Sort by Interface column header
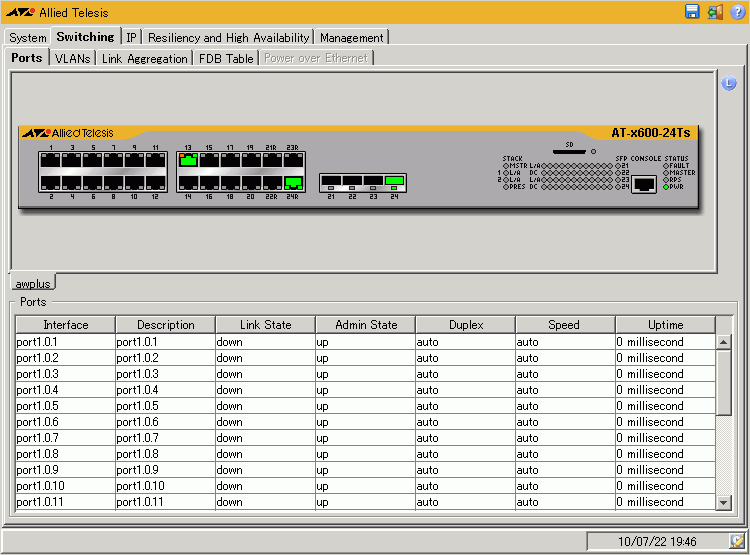This screenshot has width=750, height=555. [x=66, y=324]
